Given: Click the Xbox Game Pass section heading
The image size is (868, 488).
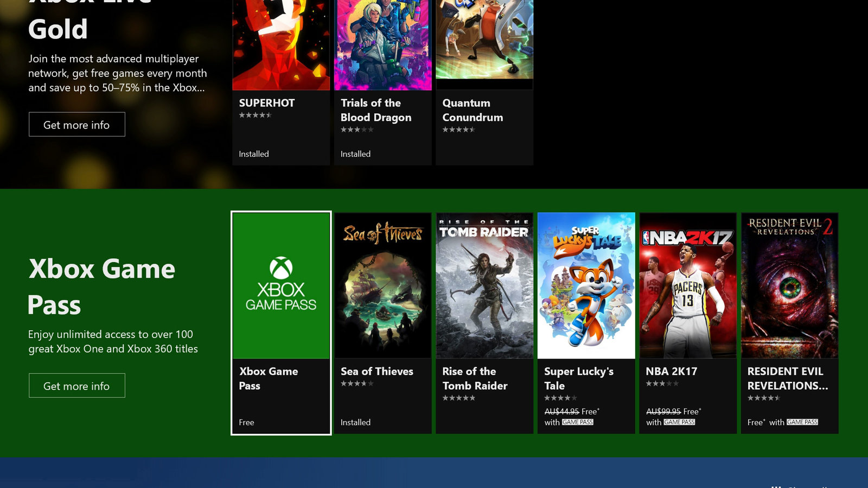Looking at the screenshot, I should tap(101, 286).
